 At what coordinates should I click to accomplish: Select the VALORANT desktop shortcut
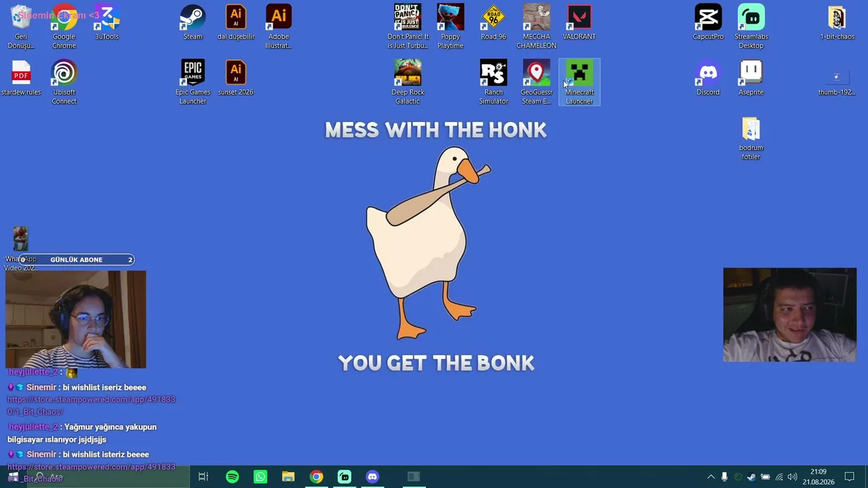coord(579,23)
